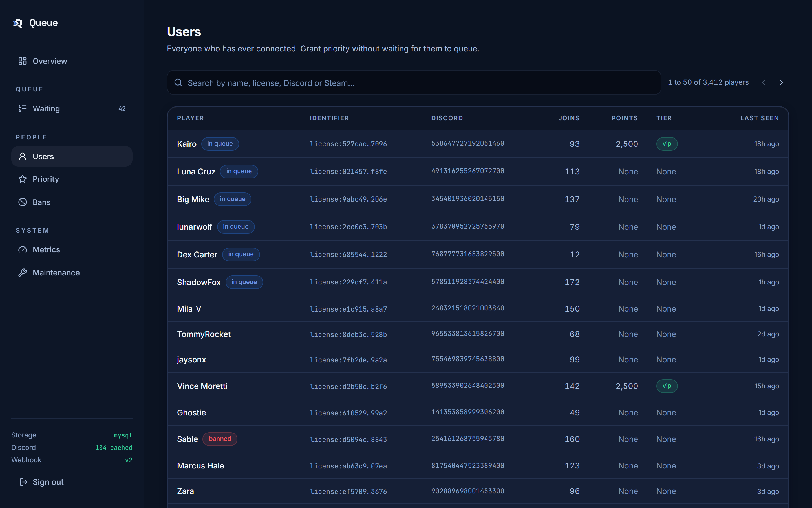The height and width of the screenshot is (508, 812).
Task: Click the Maintenance wrench icon
Action: 23,273
